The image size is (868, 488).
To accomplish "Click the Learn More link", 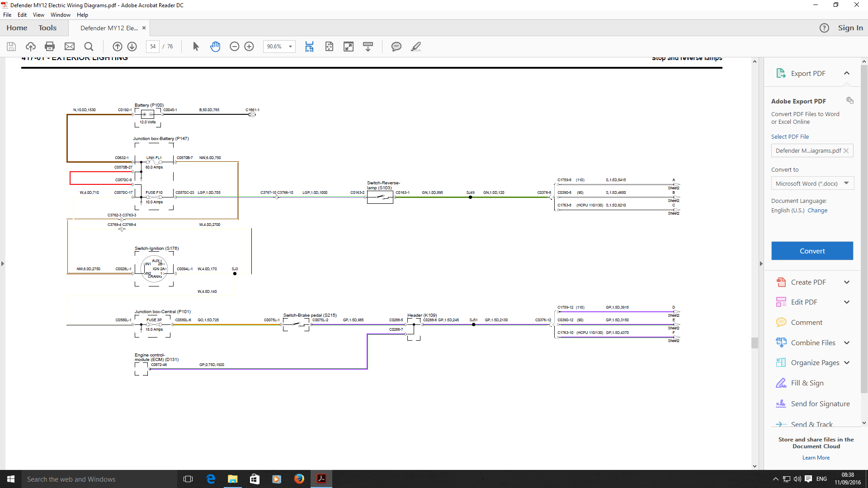I will pos(816,458).
